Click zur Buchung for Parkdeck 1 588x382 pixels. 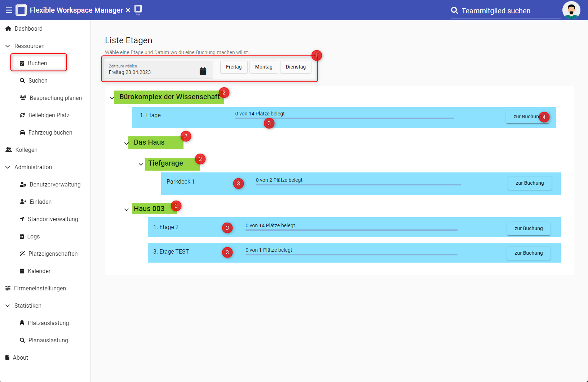pos(529,183)
